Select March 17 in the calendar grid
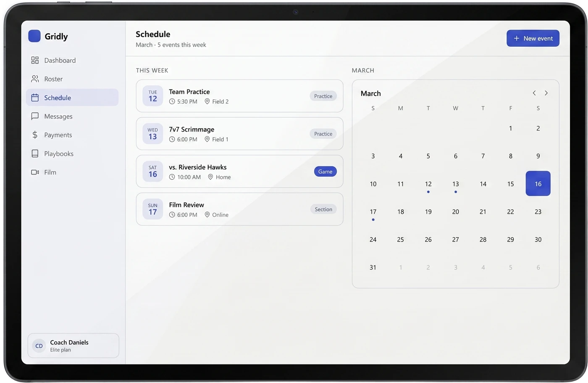588x383 pixels. pyautogui.click(x=373, y=211)
